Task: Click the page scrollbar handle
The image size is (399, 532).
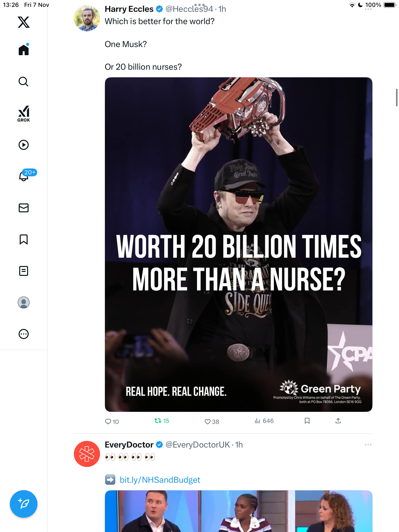Action: [x=396, y=98]
